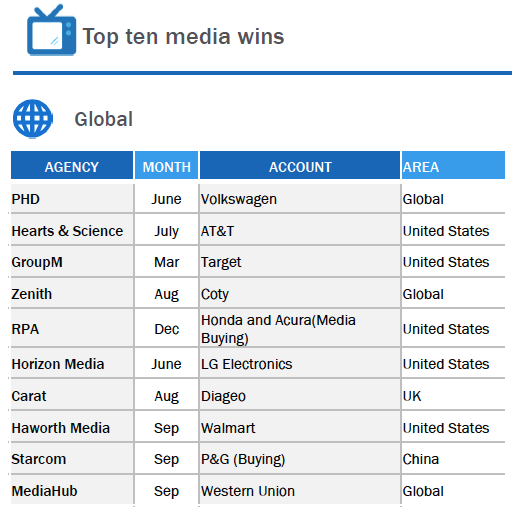Viewport: 512px width, 519px height.
Task: Select the LG Electronics account cell
Action: (300, 364)
